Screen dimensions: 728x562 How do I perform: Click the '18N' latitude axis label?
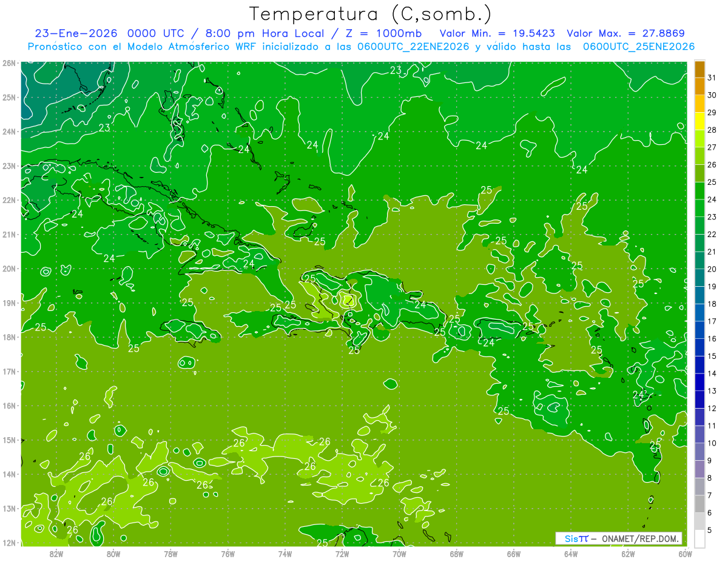[x=8, y=336]
